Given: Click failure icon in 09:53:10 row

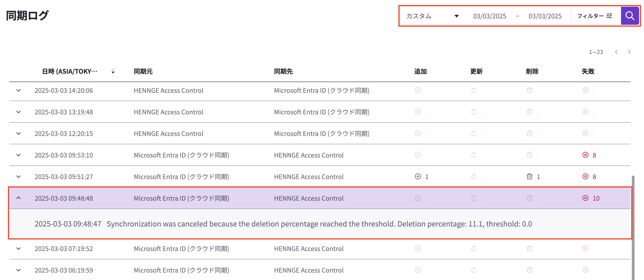Looking at the screenshot, I should pyautogui.click(x=585, y=155).
